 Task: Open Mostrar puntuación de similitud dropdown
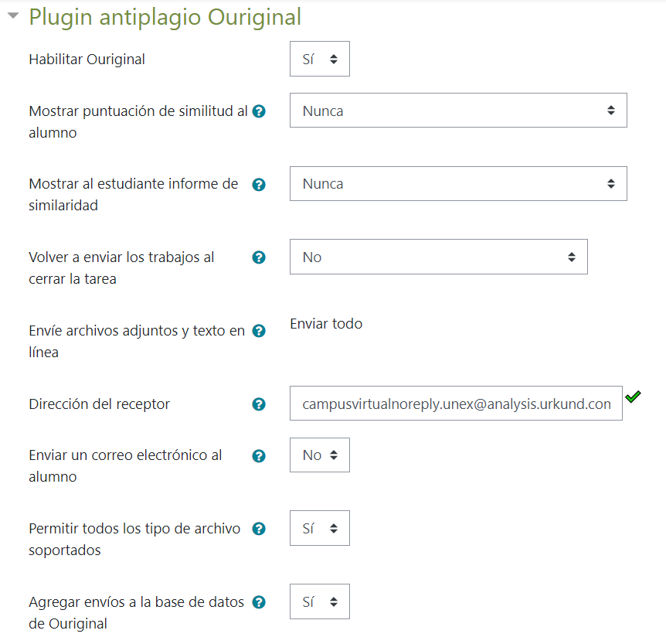coord(458,111)
